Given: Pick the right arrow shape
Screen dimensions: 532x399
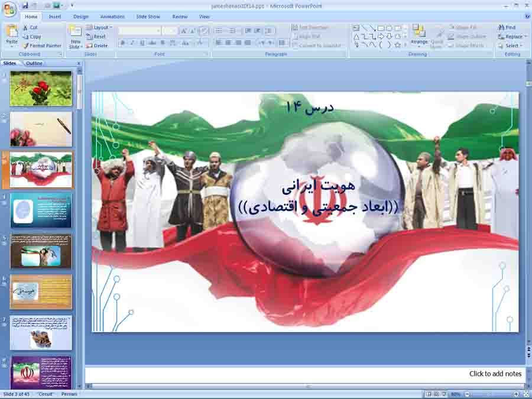Looking at the screenshot, I should pyautogui.click(x=381, y=36).
